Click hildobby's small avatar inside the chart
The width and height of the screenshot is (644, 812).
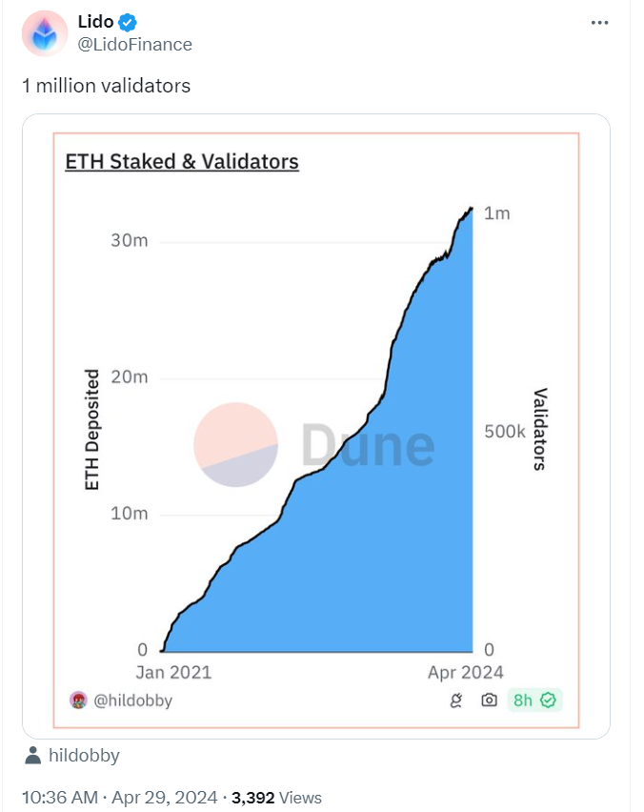79,700
